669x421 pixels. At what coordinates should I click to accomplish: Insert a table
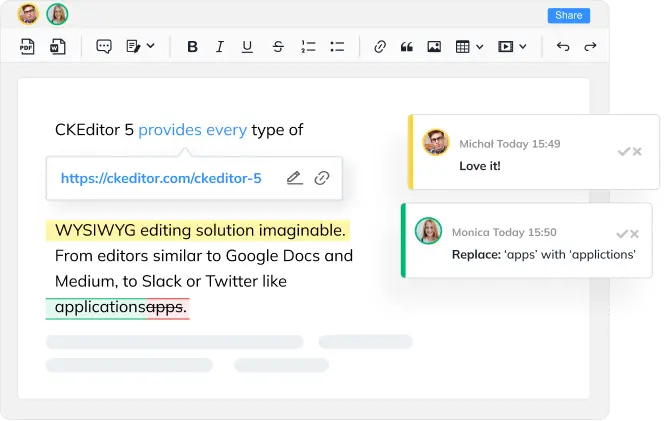(x=462, y=46)
